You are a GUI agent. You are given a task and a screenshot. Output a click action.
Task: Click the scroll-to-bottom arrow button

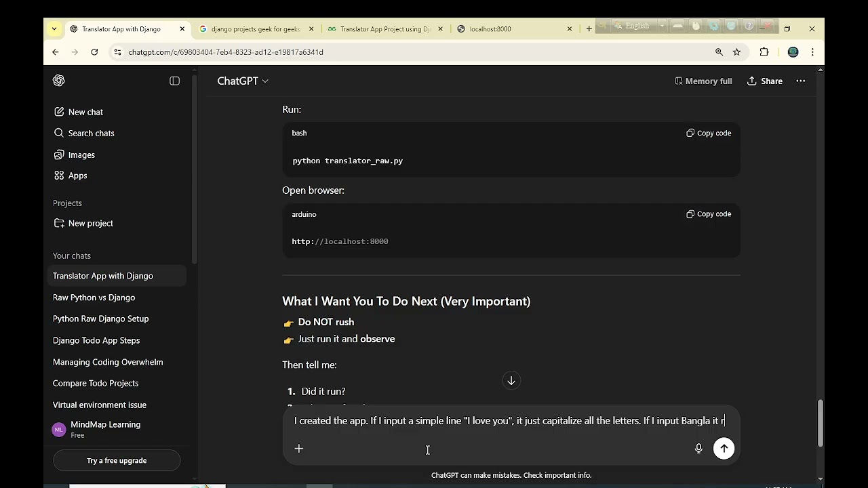point(511,380)
